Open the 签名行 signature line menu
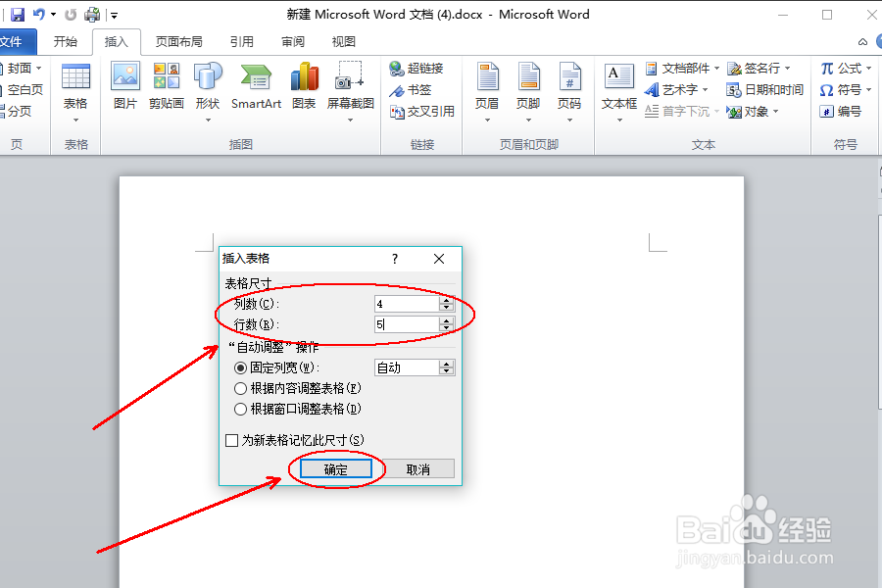The height and width of the screenshot is (588, 882). click(759, 68)
